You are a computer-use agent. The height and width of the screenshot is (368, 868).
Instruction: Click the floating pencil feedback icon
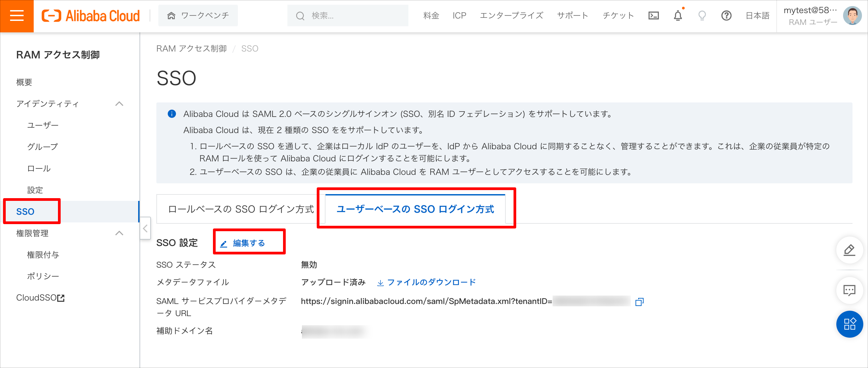[x=849, y=250]
